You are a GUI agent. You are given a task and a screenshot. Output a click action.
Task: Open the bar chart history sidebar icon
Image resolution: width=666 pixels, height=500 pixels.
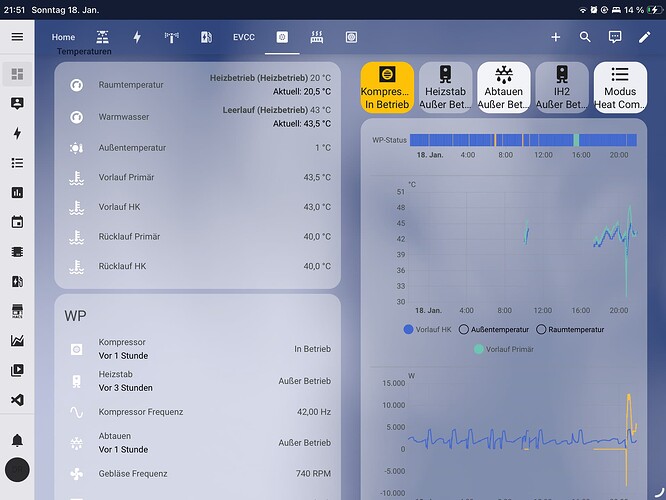tap(17, 193)
